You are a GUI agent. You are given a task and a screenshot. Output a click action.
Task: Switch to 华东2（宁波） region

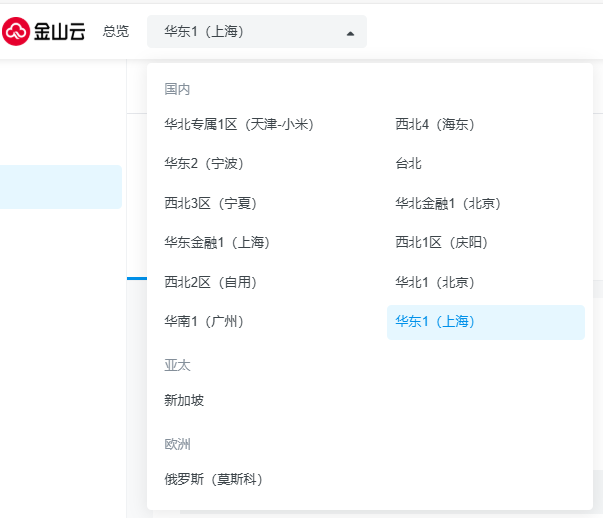coord(204,163)
